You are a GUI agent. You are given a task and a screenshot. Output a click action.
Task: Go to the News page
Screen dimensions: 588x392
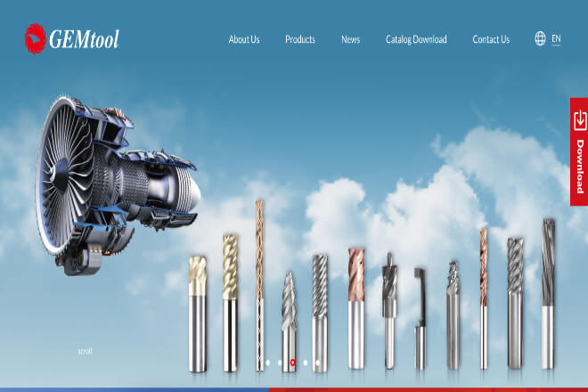tap(351, 39)
